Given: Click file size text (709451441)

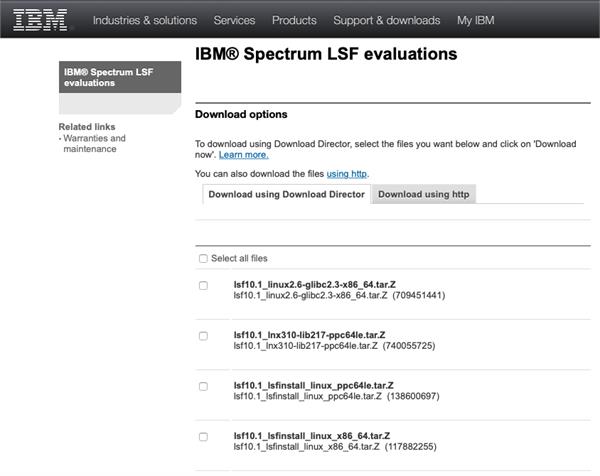Looking at the screenshot, I should [419, 295].
